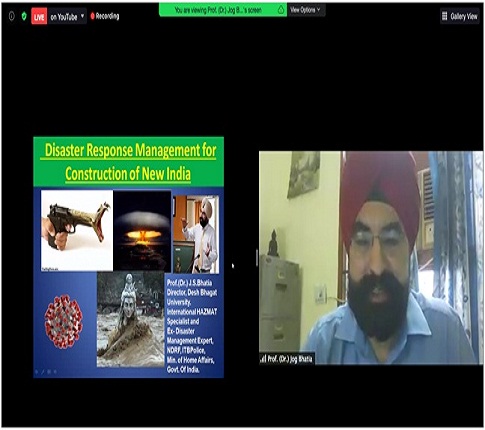Open the slideshow slide-menu icon

[49, 372]
